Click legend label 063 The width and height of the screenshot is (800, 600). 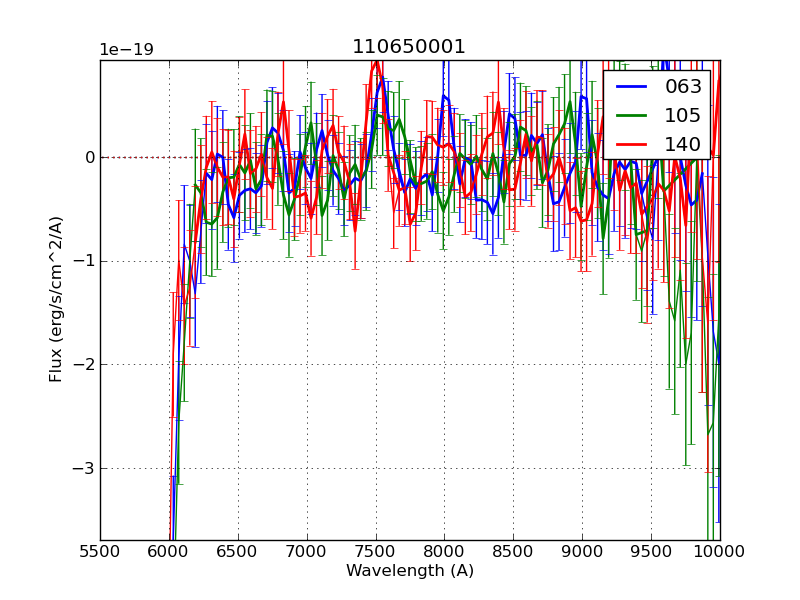pos(683,87)
